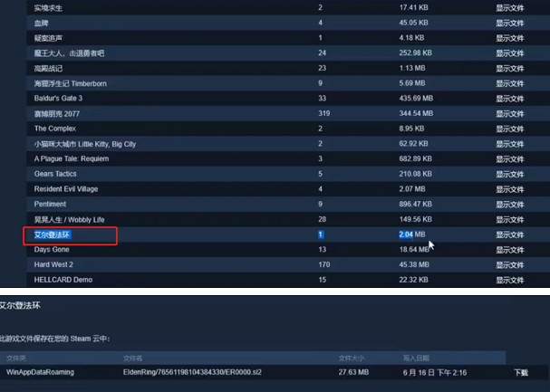Click 显示文件 for Baldur's Gate 3
Screen dimensions: 550x392
[509, 98]
